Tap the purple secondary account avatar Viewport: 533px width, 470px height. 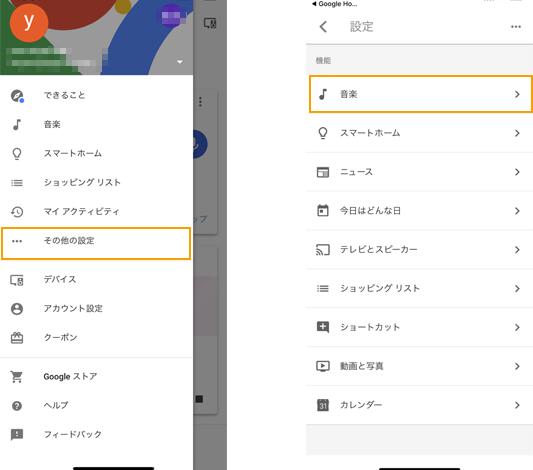pos(171,16)
